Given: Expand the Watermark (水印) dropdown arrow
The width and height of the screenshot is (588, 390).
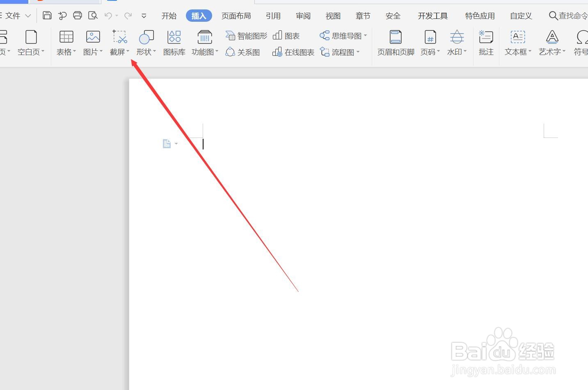Looking at the screenshot, I should pos(465,52).
